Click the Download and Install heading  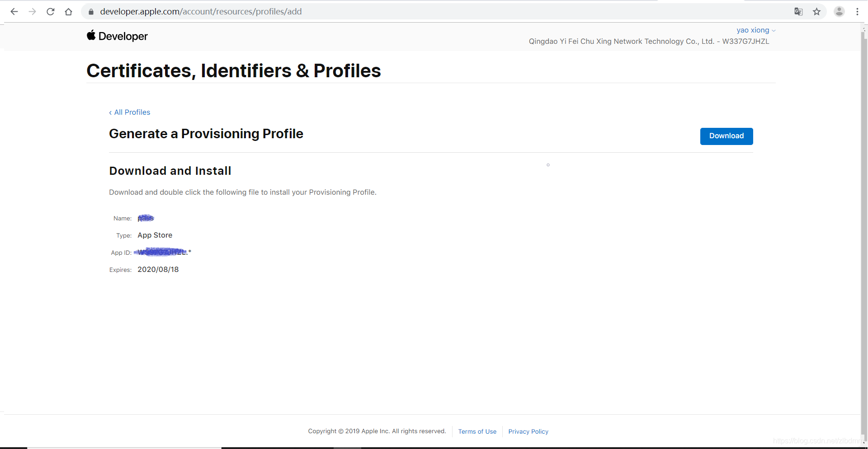coord(170,171)
